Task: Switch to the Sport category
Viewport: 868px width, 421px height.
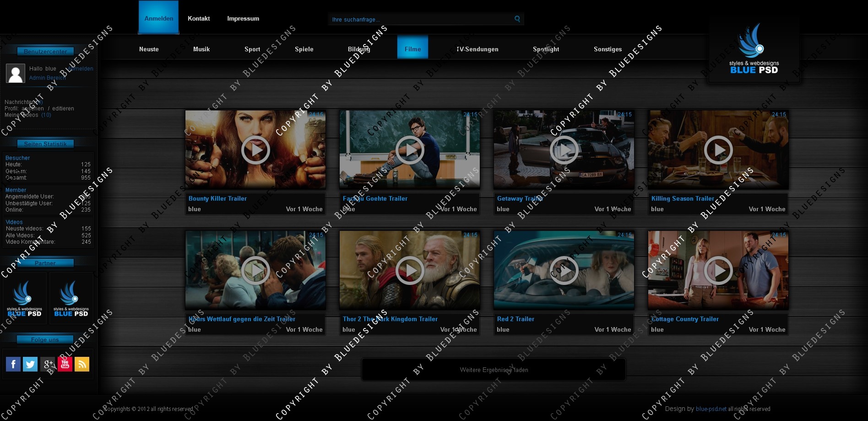Action: click(x=252, y=49)
